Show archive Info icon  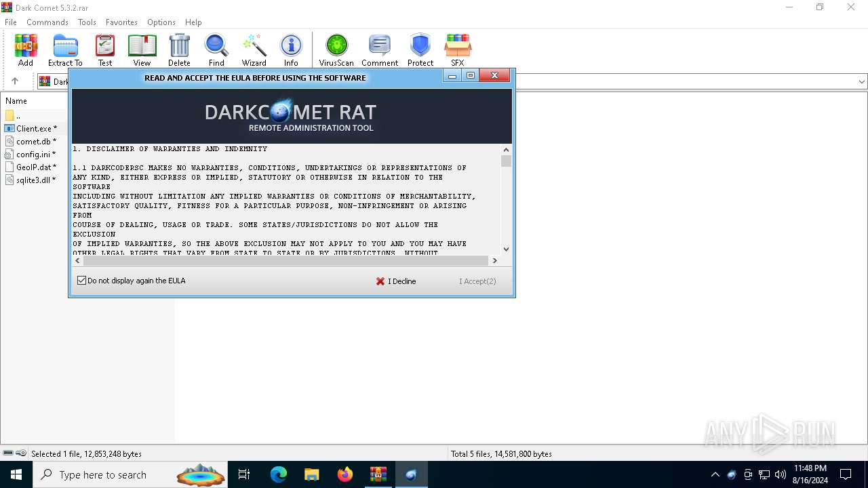click(x=291, y=50)
